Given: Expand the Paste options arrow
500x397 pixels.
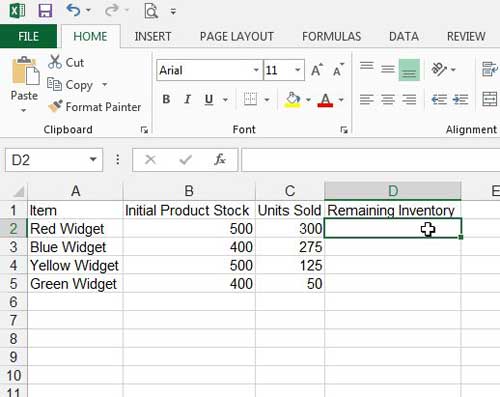Looking at the screenshot, I should (x=23, y=110).
